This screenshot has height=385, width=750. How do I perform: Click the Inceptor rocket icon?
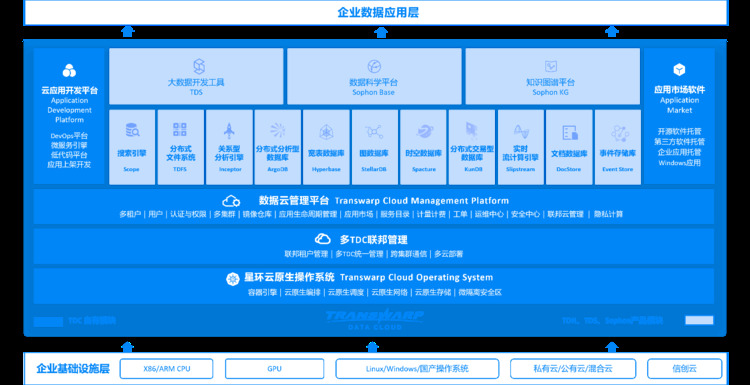pyautogui.click(x=229, y=131)
